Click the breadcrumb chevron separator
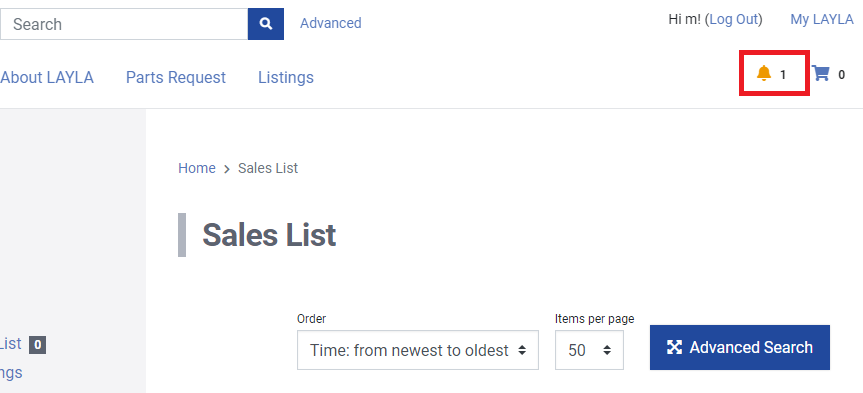This screenshot has width=863, height=393. coord(227,169)
